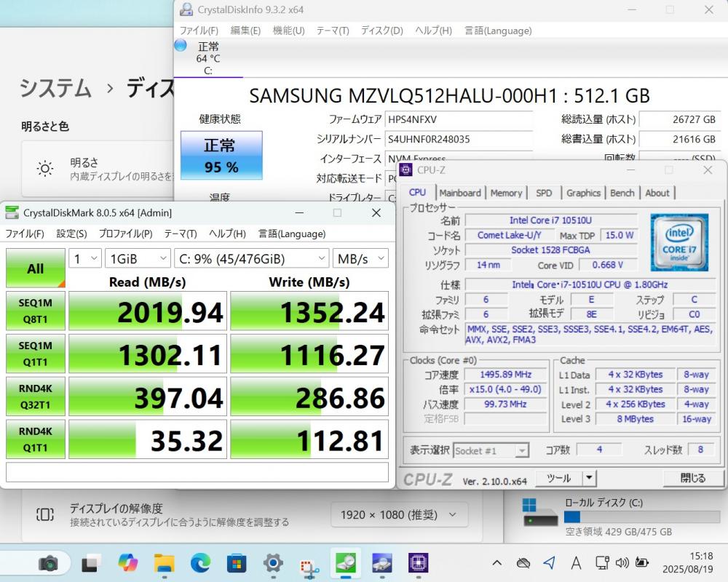Click the 正常 95% health status box
Viewport: 728px width, 582px height.
pos(221,155)
